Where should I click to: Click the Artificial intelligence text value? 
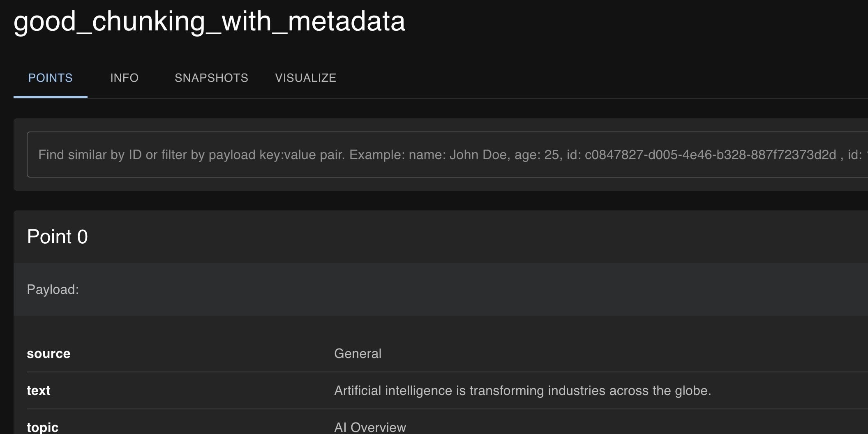point(522,390)
